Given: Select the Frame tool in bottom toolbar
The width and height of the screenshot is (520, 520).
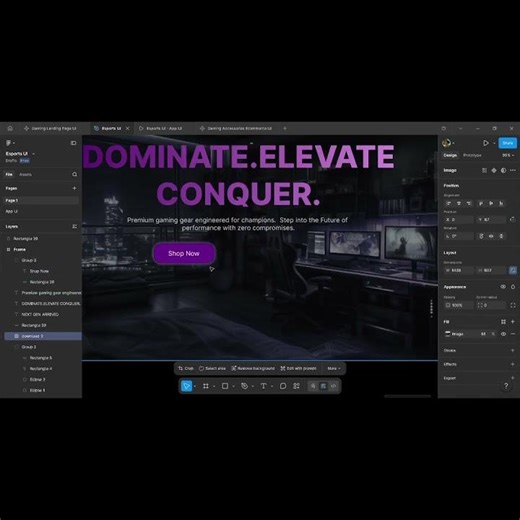Looking at the screenshot, I should click(x=206, y=386).
